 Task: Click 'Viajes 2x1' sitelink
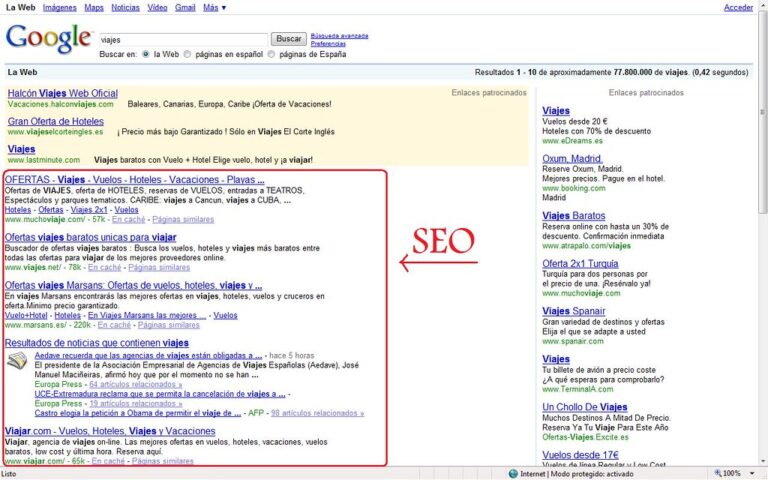tap(89, 210)
